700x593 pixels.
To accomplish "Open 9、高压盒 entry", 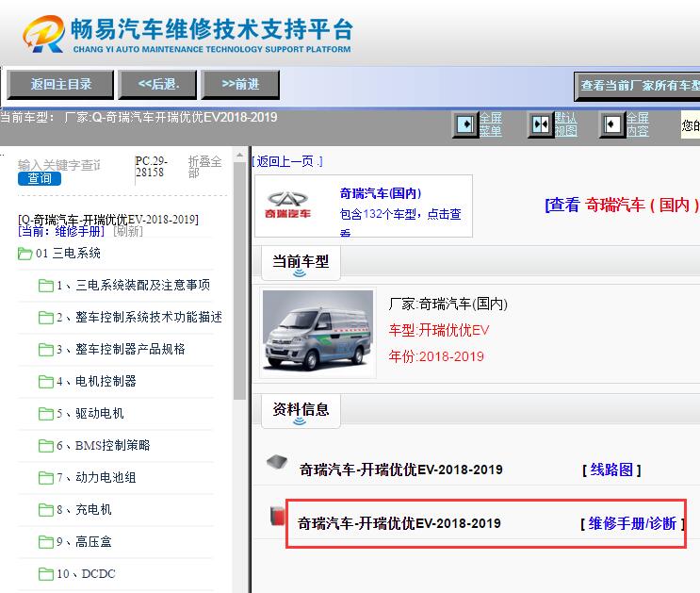I will point(84,542).
